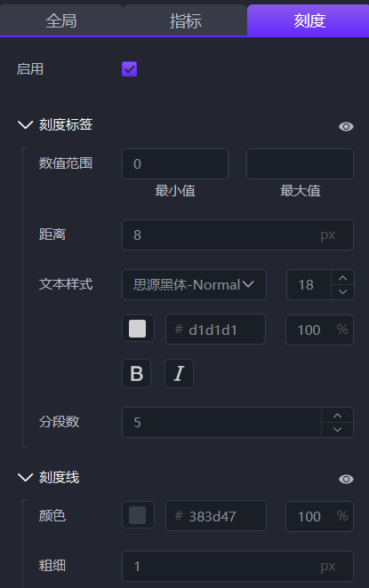Image resolution: width=369 pixels, height=588 pixels.
Task: Open the 383d47 line color swatch
Action: coord(138,515)
